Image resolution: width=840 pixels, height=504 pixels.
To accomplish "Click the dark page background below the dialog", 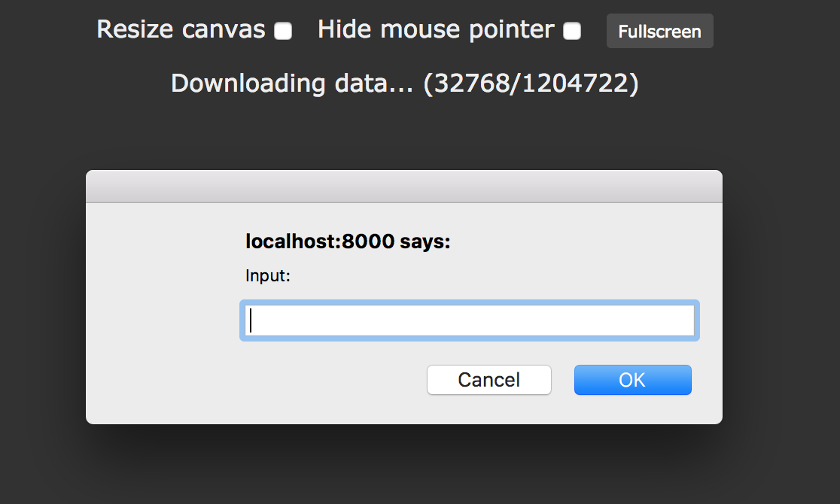I will click(404, 466).
